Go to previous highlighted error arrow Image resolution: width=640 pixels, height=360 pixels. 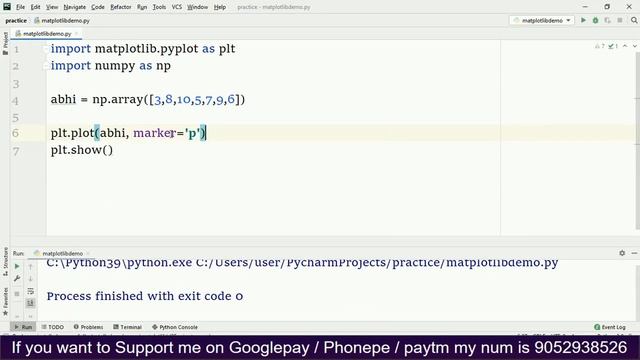625,46
